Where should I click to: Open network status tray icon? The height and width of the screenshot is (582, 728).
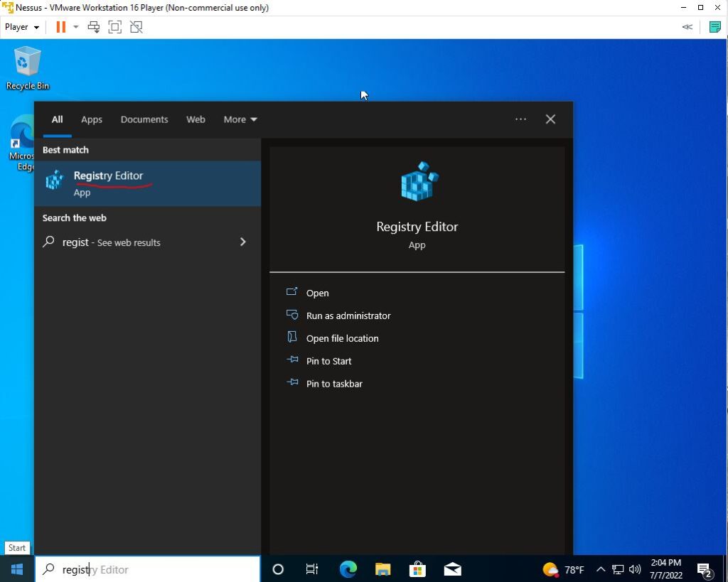pyautogui.click(x=618, y=569)
